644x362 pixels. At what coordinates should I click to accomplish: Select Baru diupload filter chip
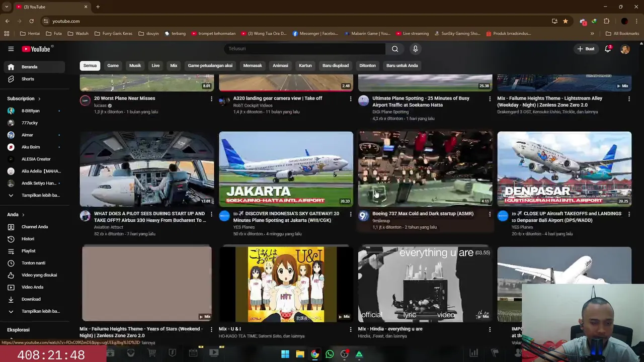pos(336,65)
